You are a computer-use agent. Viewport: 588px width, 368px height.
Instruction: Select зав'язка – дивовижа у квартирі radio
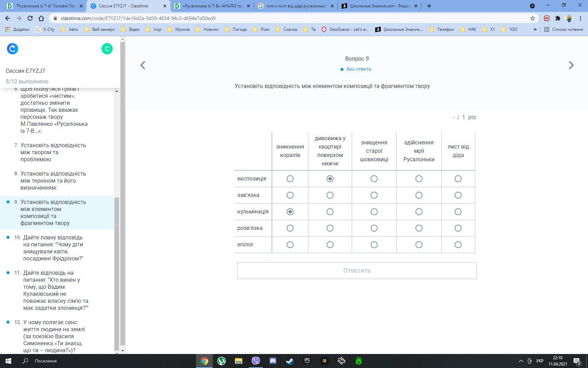[x=330, y=195]
